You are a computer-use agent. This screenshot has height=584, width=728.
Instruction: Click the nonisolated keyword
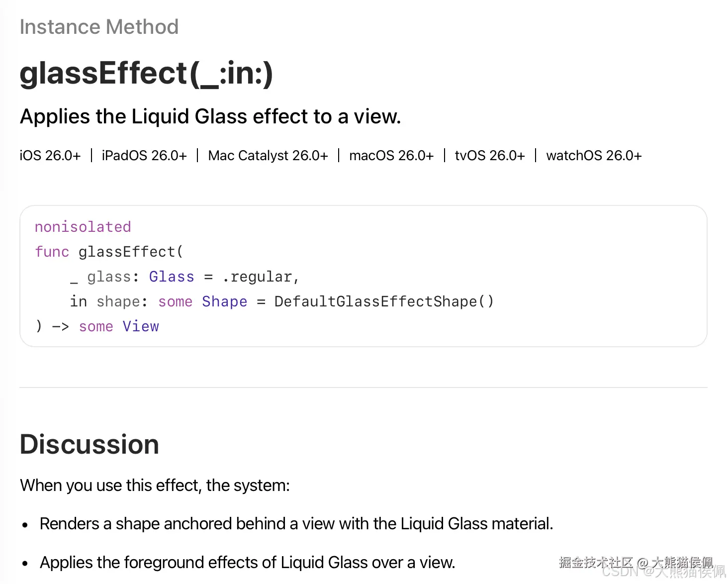83,227
